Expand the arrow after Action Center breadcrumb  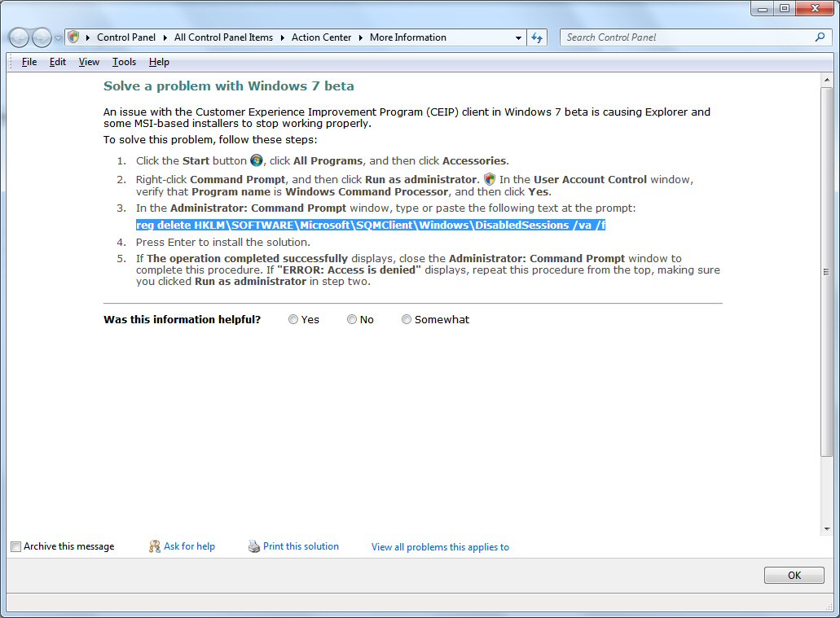tap(361, 37)
